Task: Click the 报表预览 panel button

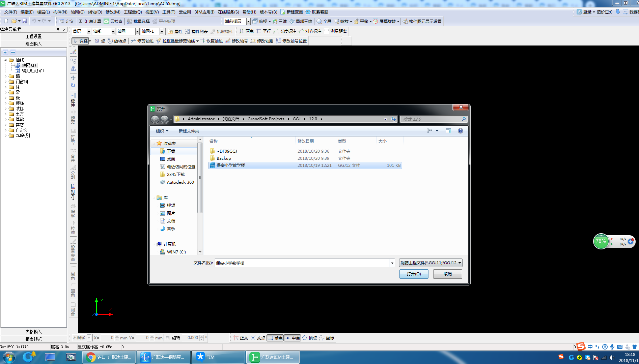Action: tap(33, 339)
